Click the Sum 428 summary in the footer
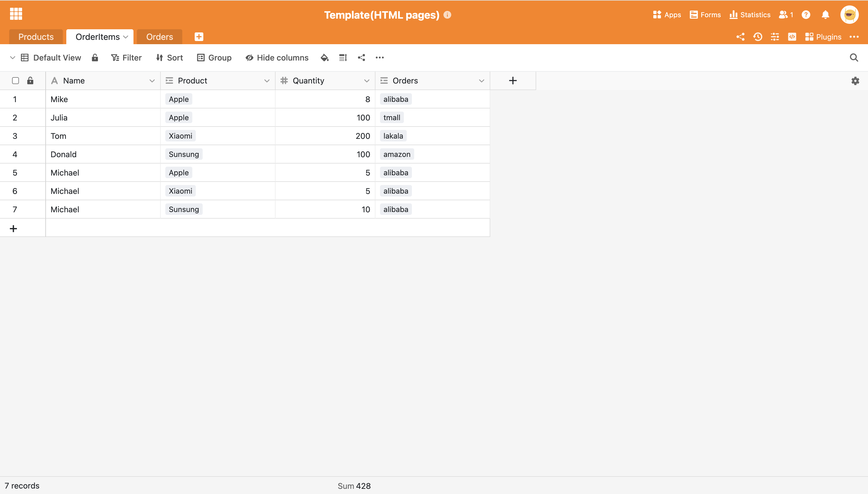This screenshot has width=868, height=494. [354, 486]
